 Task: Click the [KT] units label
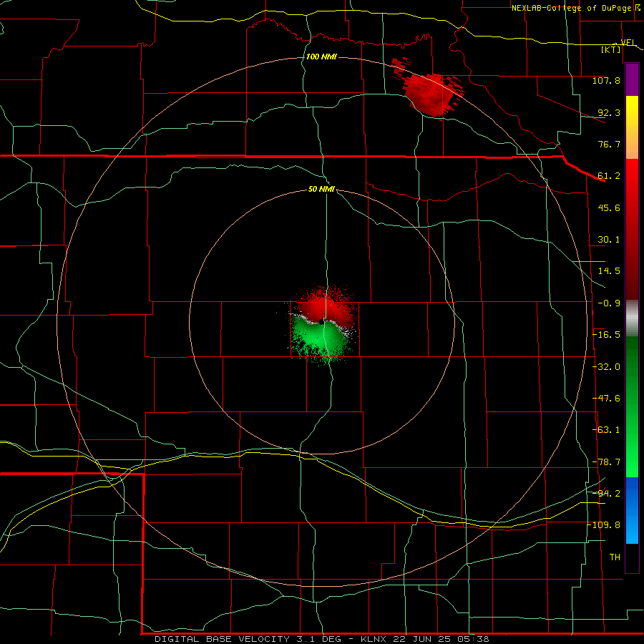click(x=611, y=49)
